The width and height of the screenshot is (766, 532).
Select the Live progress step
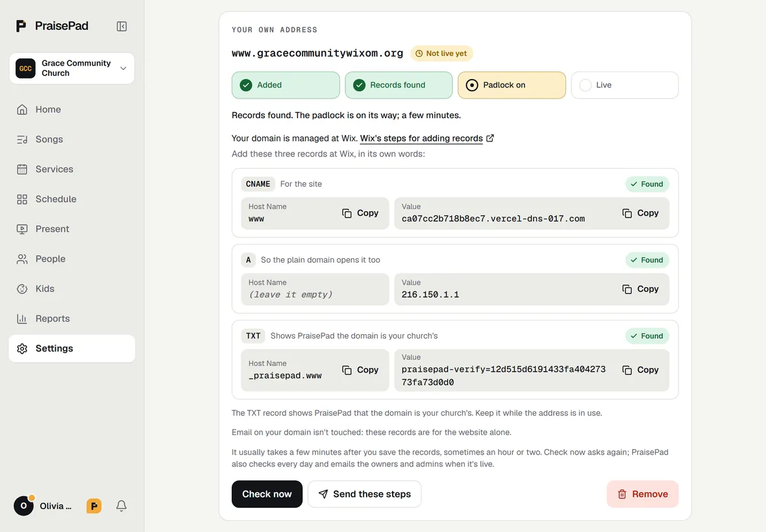pos(625,85)
